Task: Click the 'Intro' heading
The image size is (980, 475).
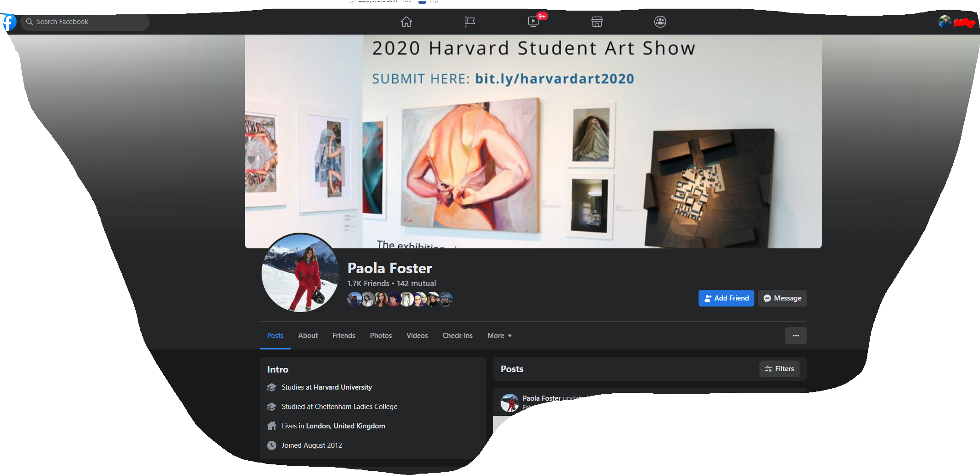Action: click(x=278, y=369)
